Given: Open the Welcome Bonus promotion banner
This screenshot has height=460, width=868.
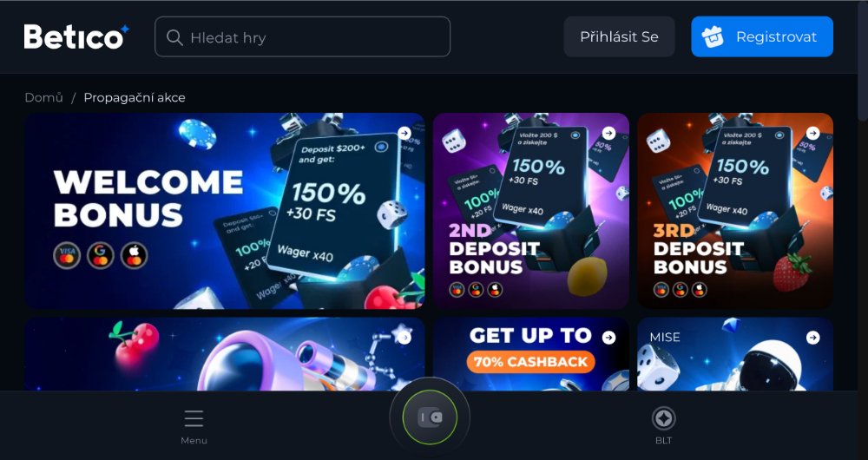Looking at the screenshot, I should pos(224,211).
